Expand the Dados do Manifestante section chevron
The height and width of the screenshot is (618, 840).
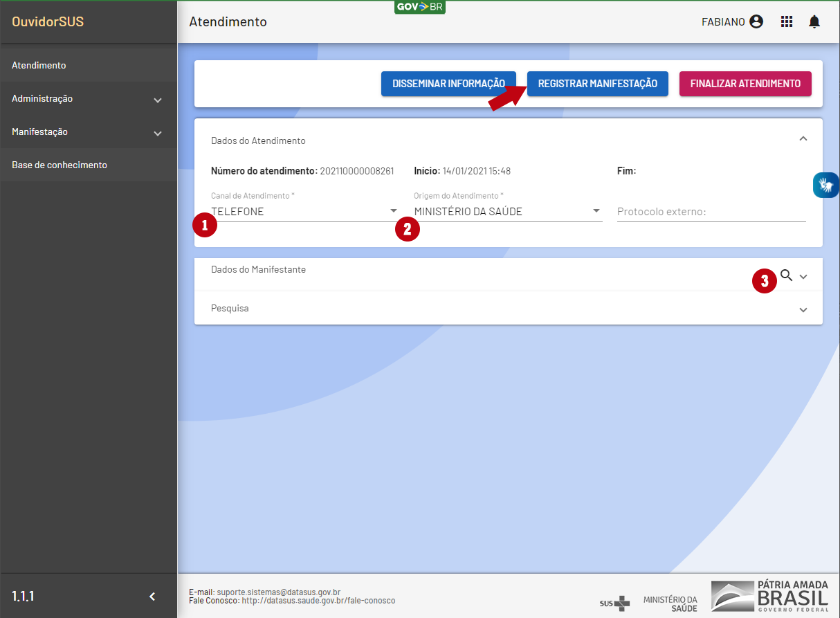pos(803,276)
